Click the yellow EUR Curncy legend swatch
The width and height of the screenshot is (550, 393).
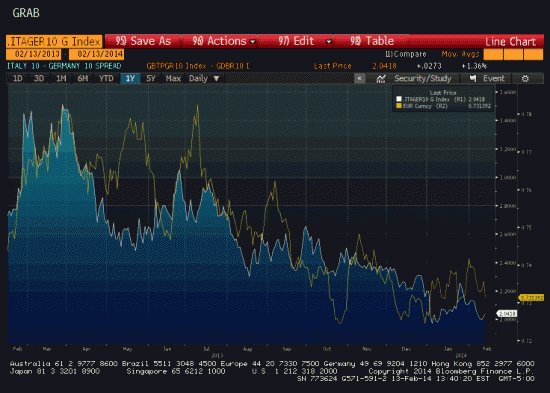point(398,106)
